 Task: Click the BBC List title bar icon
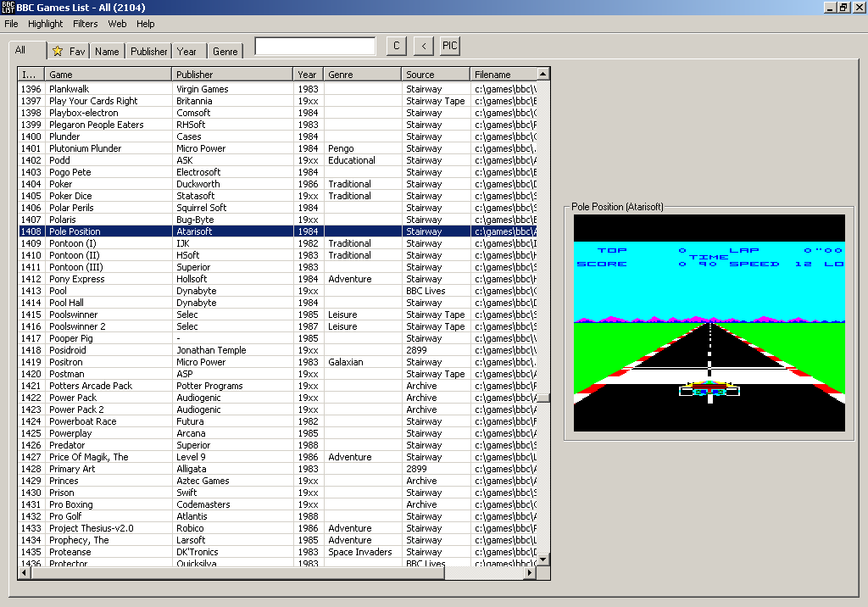(8, 7)
